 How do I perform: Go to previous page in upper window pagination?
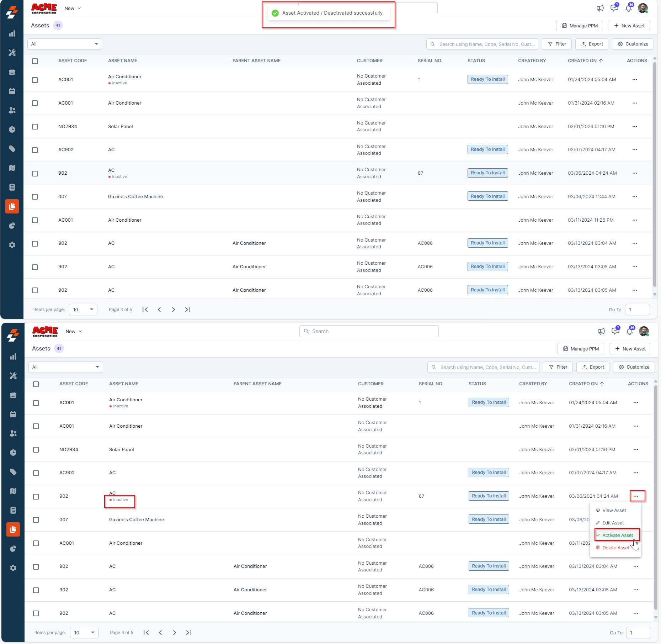(x=159, y=310)
